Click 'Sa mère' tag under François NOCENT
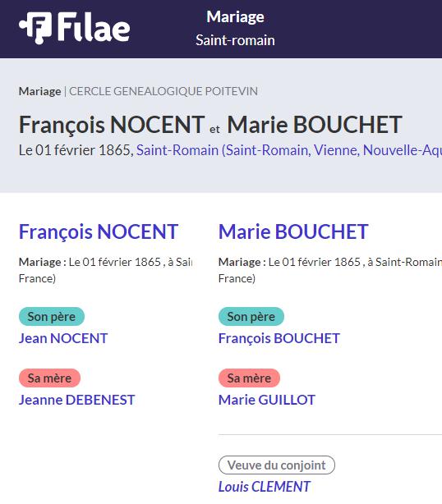The height and width of the screenshot is (504, 442). coord(49,378)
